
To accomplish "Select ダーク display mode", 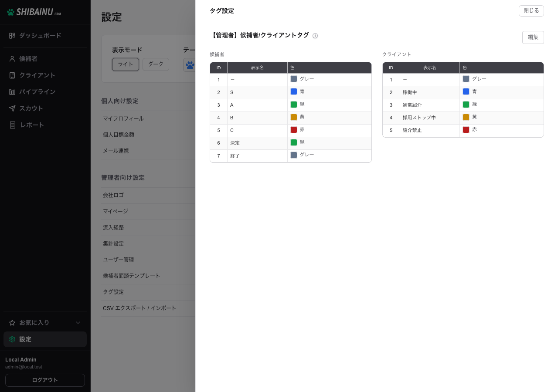I will click(x=156, y=64).
